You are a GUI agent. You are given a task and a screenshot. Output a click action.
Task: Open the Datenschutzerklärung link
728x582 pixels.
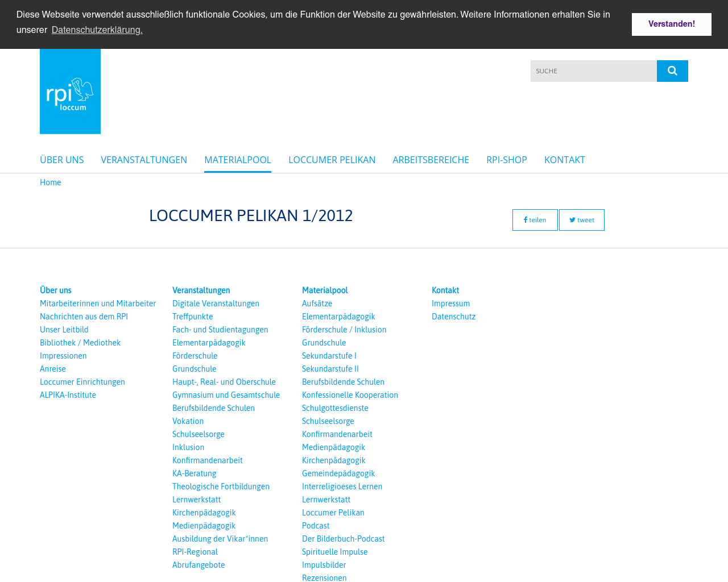pyautogui.click(x=97, y=30)
